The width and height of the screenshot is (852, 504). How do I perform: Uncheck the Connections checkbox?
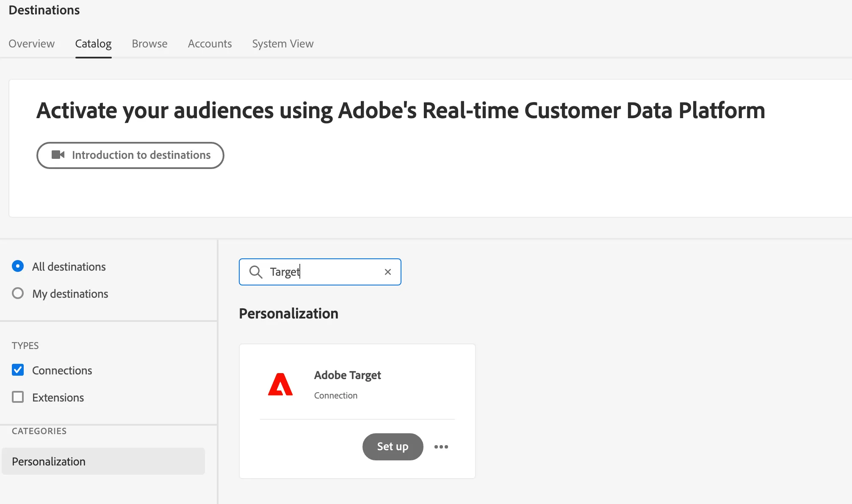(18, 370)
